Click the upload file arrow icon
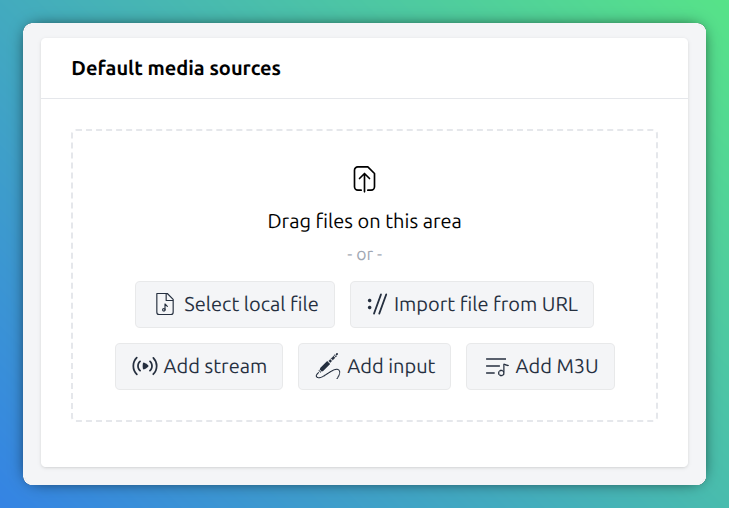Viewport: 729px width, 508px height. 364,179
